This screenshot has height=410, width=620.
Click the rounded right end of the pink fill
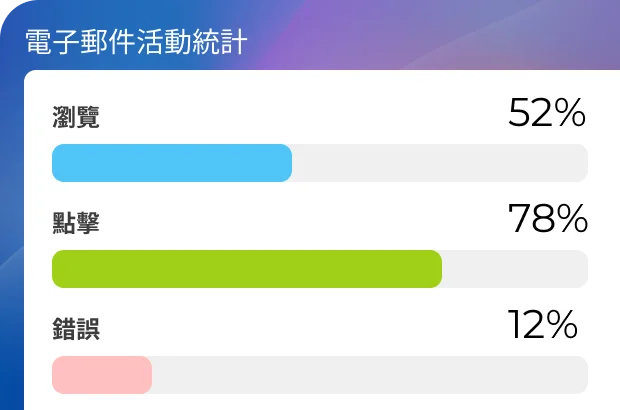click(x=146, y=375)
